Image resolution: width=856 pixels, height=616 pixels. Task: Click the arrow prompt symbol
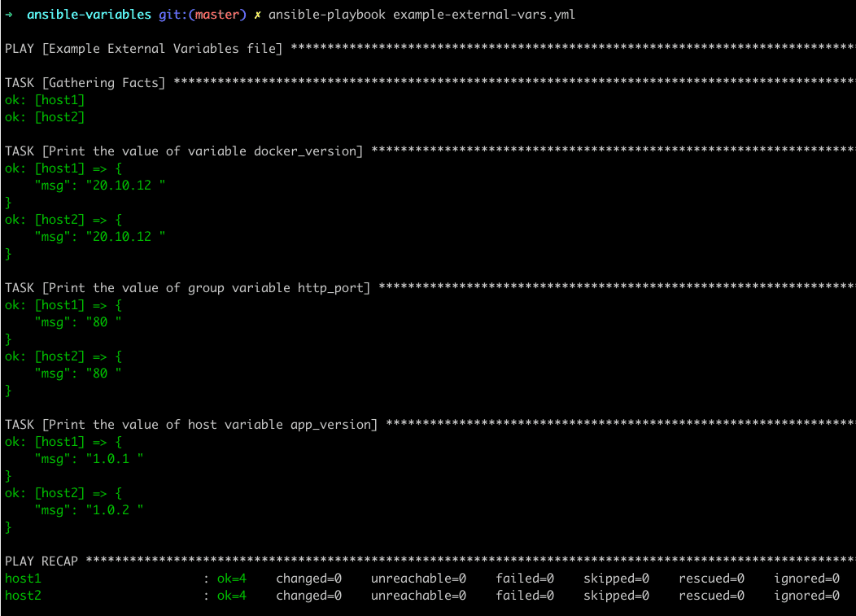click(9, 14)
